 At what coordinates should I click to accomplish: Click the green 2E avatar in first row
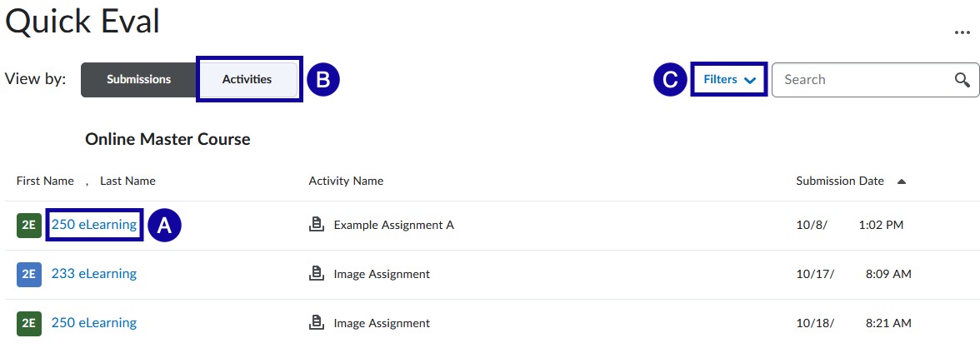29,225
